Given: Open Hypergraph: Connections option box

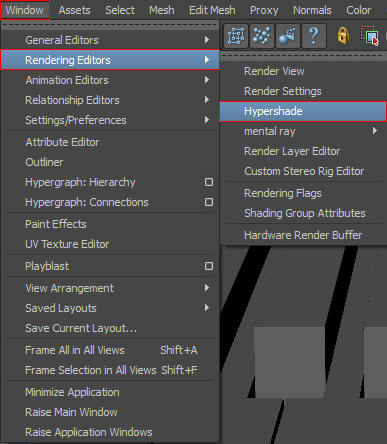Looking at the screenshot, I should tap(209, 202).
